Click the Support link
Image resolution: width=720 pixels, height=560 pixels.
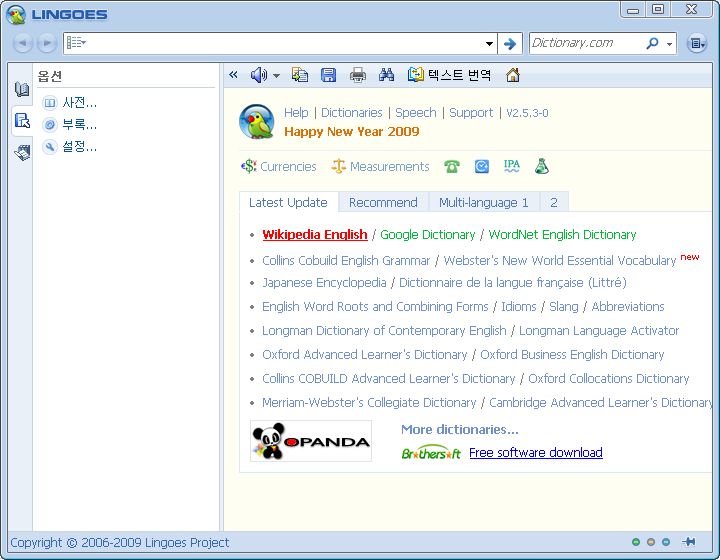tap(471, 112)
